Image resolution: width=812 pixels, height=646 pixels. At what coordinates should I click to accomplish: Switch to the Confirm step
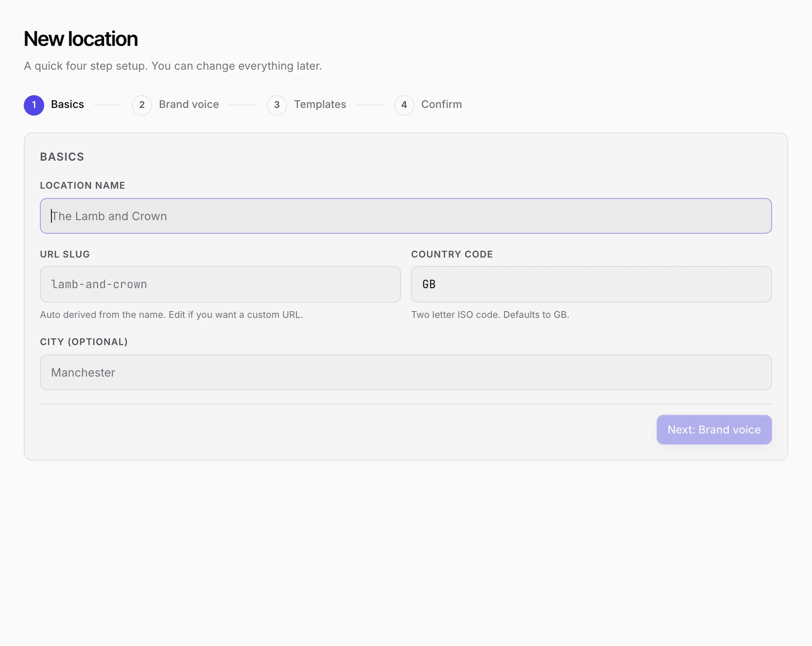pos(428,105)
